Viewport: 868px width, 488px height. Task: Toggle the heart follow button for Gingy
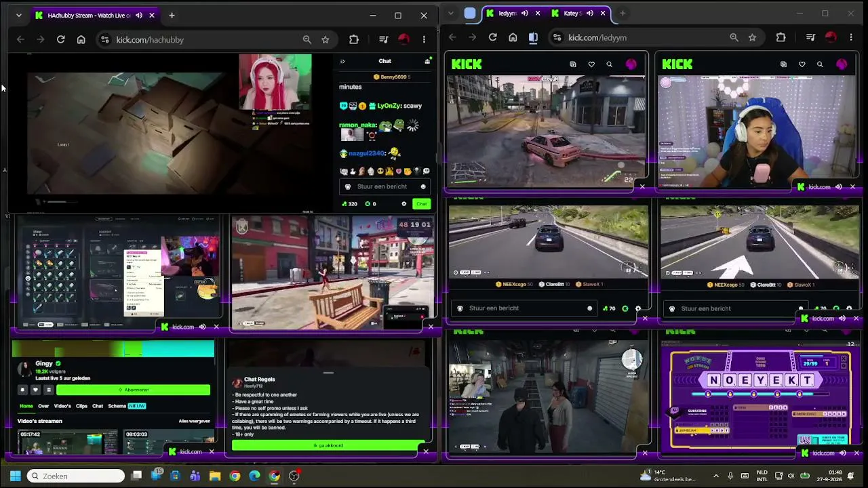click(x=35, y=390)
